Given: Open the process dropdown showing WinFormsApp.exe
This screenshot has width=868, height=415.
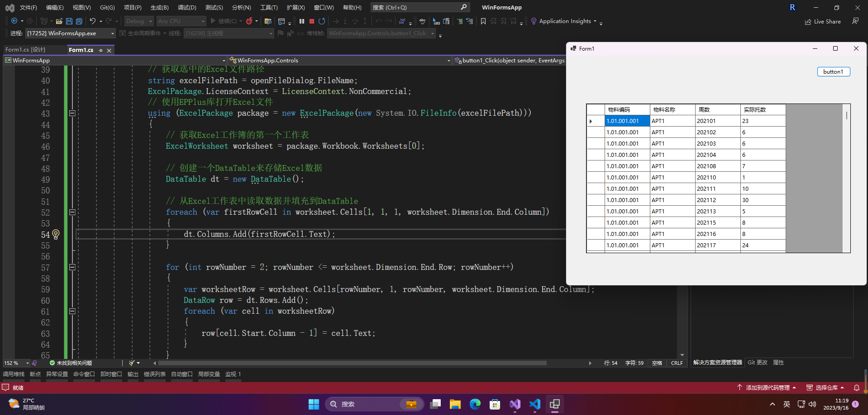Looking at the screenshot, I should pyautogui.click(x=71, y=33).
